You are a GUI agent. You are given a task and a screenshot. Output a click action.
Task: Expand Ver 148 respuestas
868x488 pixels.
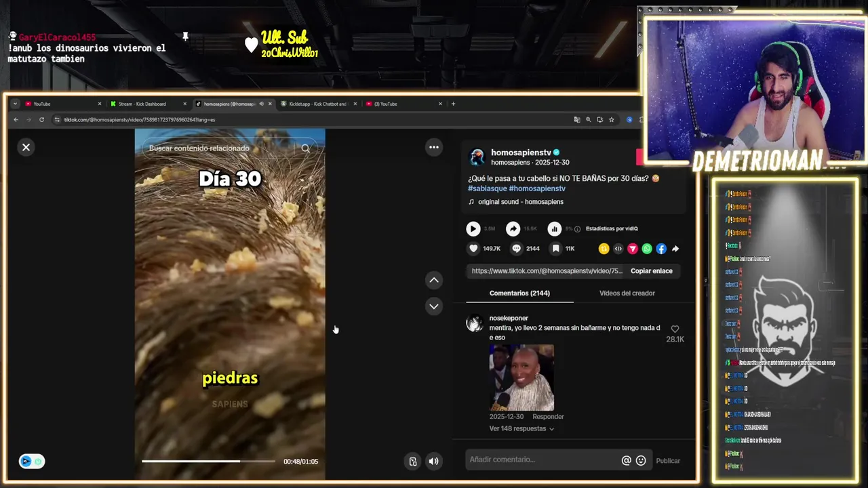pos(521,429)
